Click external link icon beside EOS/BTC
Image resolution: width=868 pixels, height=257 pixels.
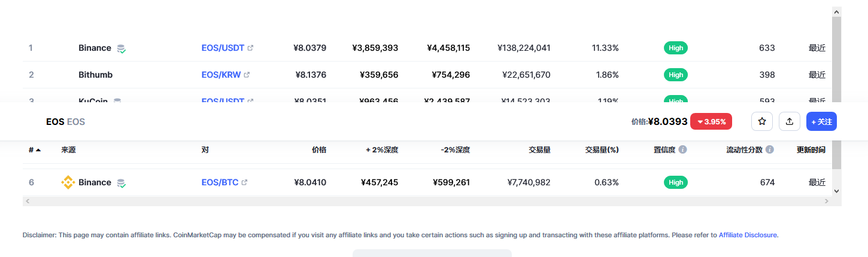pyautogui.click(x=244, y=182)
